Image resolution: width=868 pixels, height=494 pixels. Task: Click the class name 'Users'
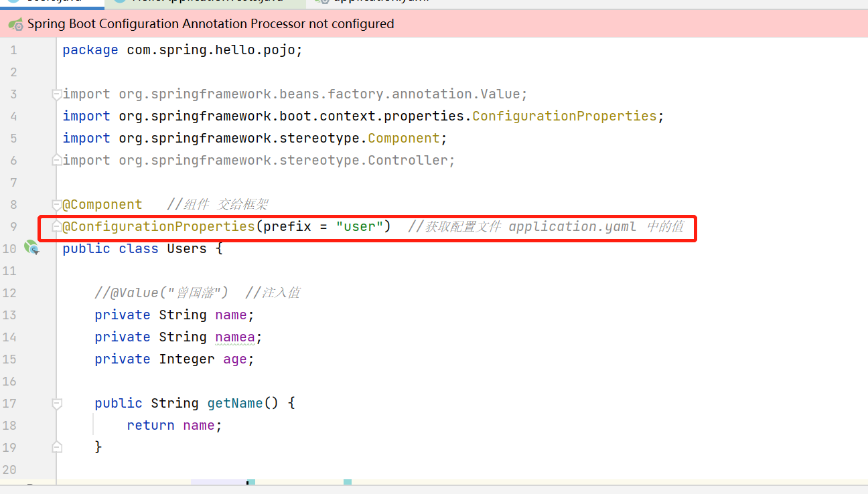click(x=187, y=248)
